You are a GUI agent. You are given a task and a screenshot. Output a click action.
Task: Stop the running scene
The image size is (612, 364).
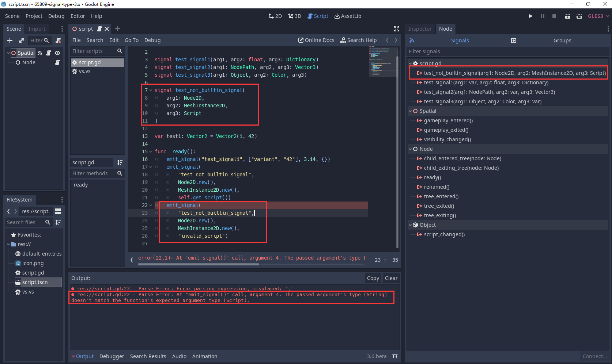click(x=554, y=16)
